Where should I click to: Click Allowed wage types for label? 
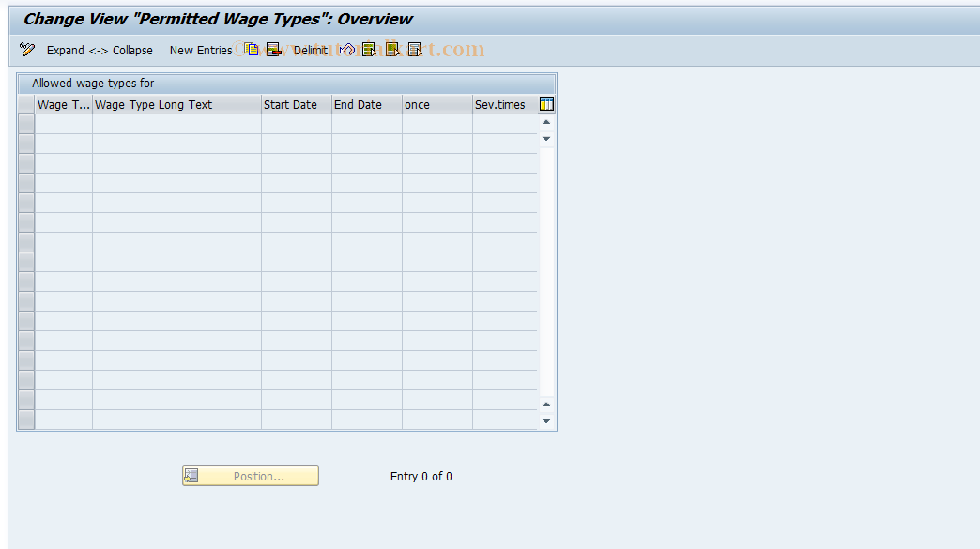(93, 84)
